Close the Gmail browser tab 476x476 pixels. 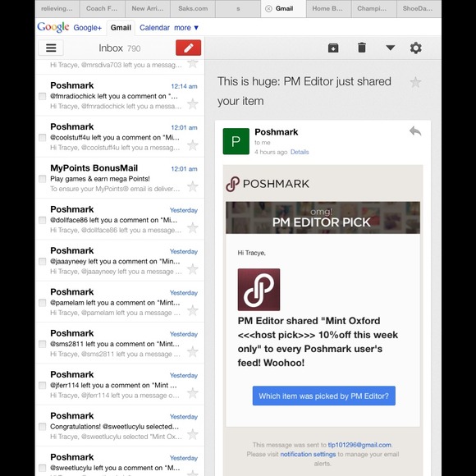268,9
